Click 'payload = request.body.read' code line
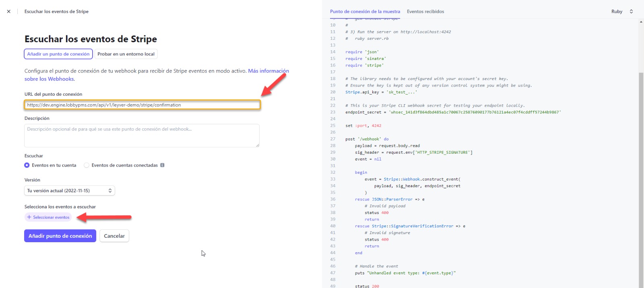 [x=387, y=146]
